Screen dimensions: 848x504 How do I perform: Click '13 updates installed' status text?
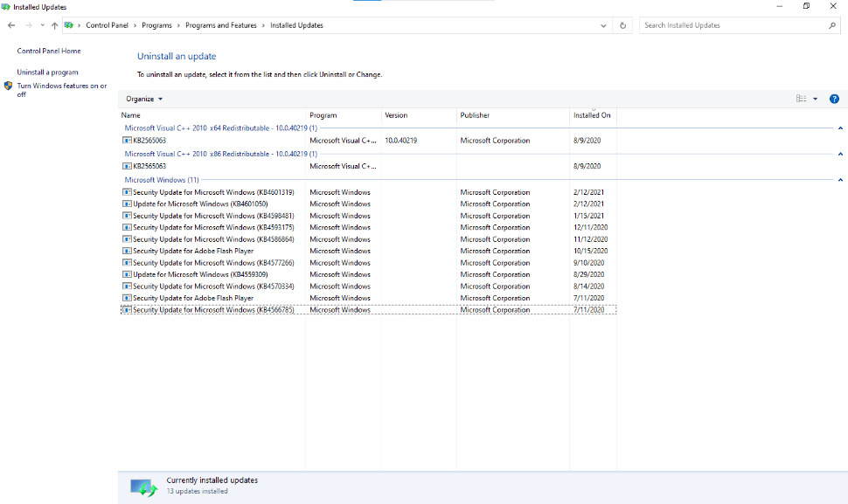click(x=197, y=491)
